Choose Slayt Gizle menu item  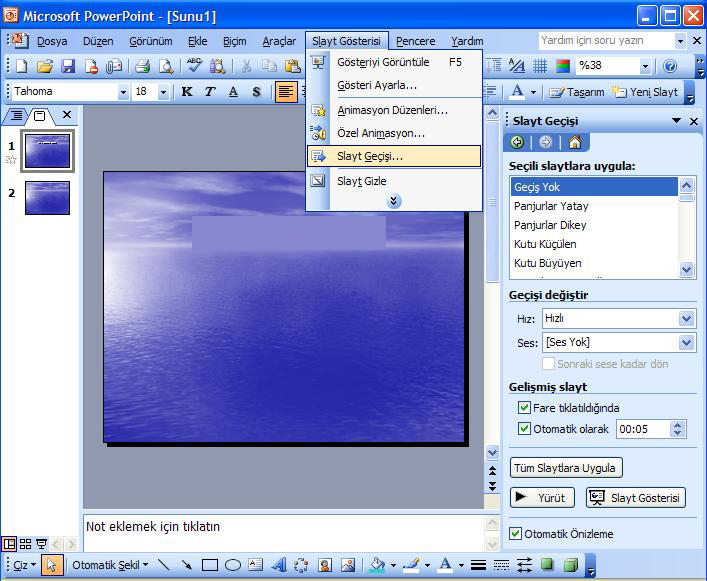394,181
